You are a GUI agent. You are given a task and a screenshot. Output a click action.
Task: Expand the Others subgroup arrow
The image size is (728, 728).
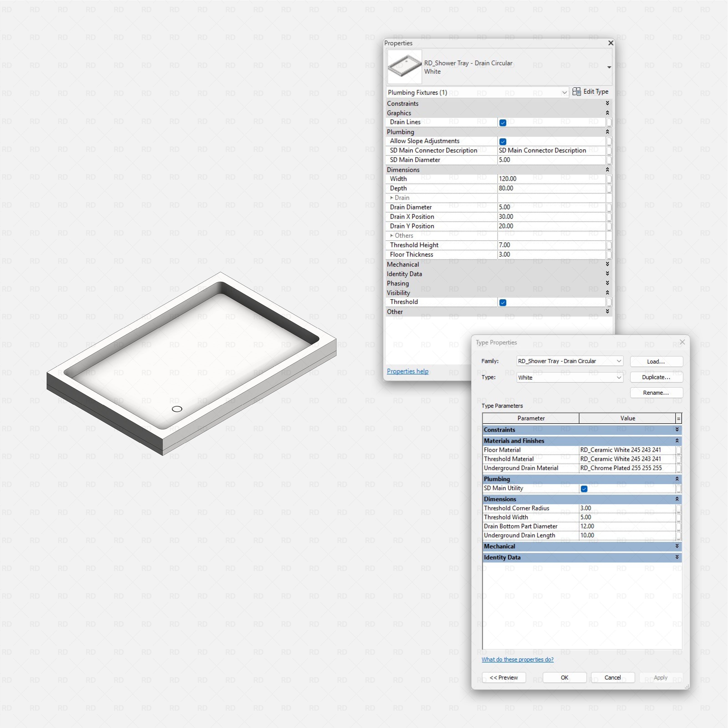click(392, 235)
